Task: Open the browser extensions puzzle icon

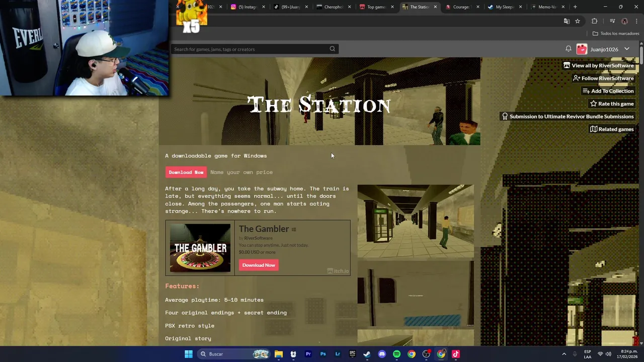Action: 594,21
